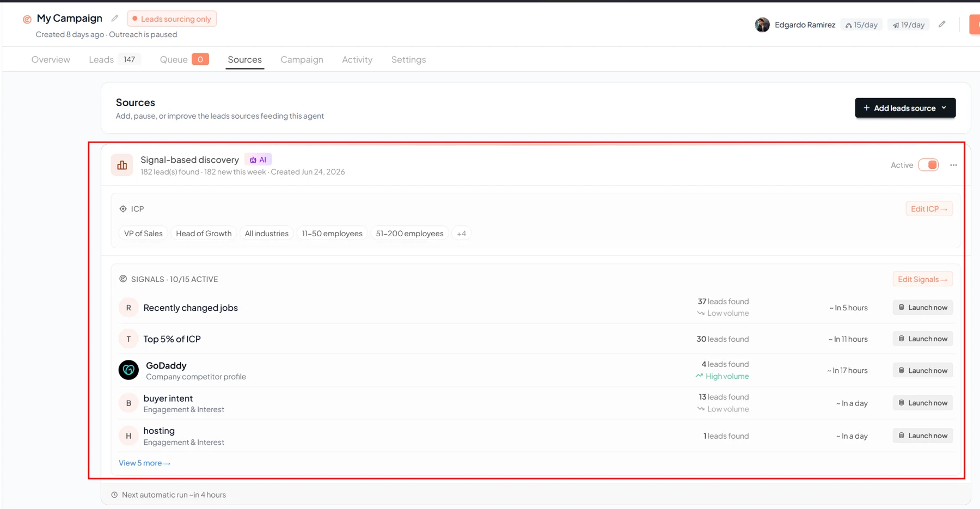The width and height of the screenshot is (980, 509).
Task: Open the Queue tab
Action: (x=184, y=59)
